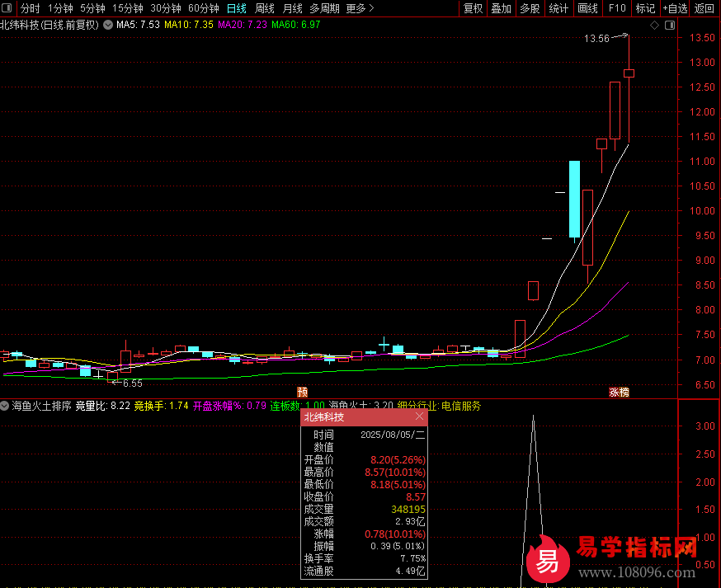Open the 画线 drawing tools
The image size is (721, 588).
587,8
